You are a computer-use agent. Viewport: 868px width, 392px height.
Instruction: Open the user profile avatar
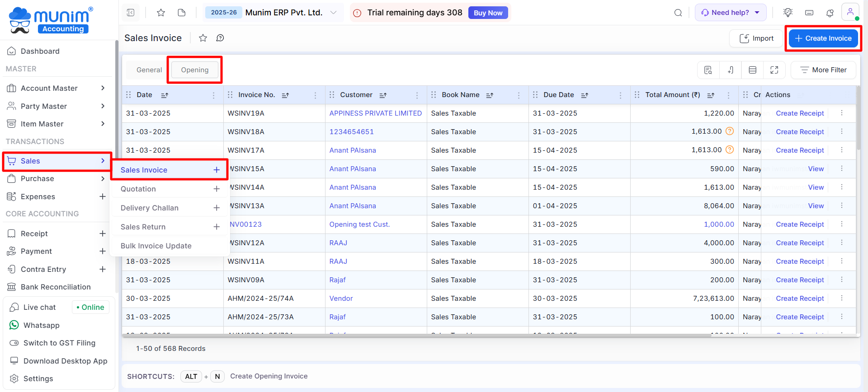pyautogui.click(x=850, y=12)
